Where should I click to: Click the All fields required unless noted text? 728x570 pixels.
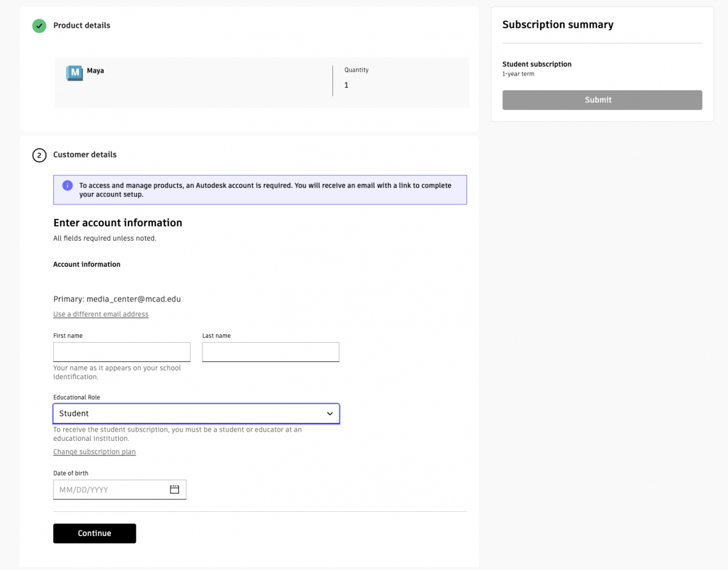[105, 238]
